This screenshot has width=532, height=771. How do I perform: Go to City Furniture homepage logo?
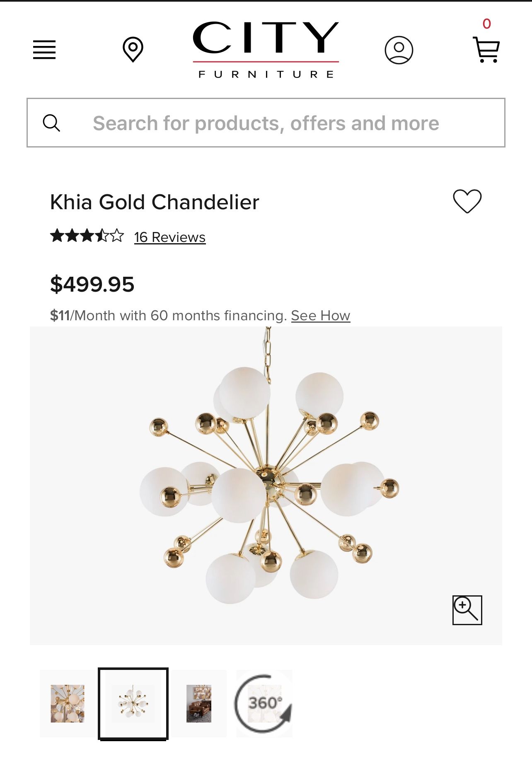[266, 50]
